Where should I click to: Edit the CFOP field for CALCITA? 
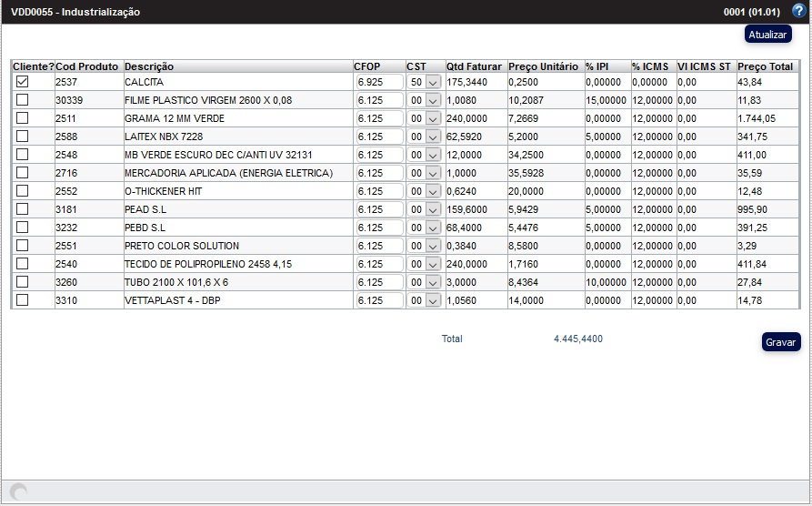[379, 82]
